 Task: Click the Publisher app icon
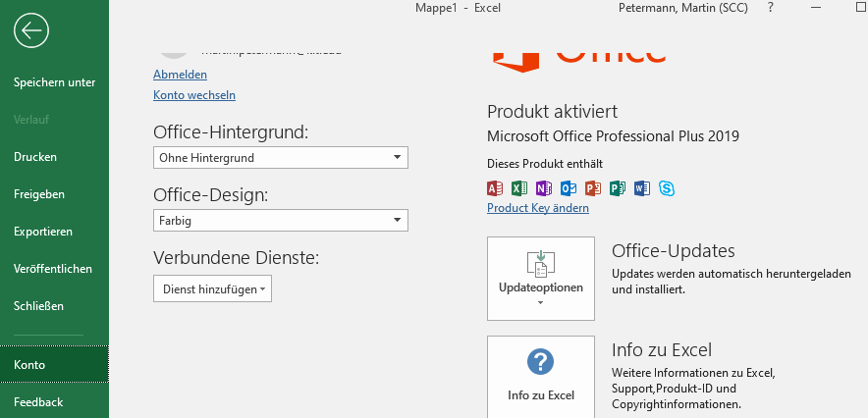tap(618, 188)
